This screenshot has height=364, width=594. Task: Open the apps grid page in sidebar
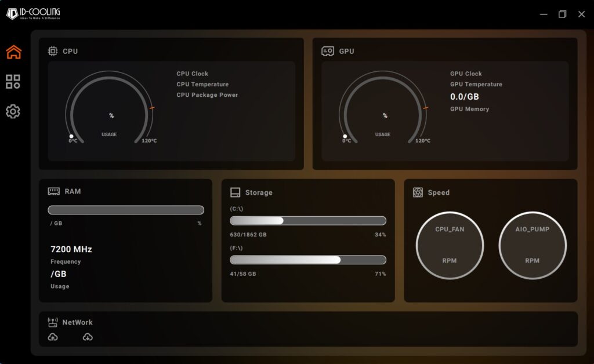tap(13, 81)
